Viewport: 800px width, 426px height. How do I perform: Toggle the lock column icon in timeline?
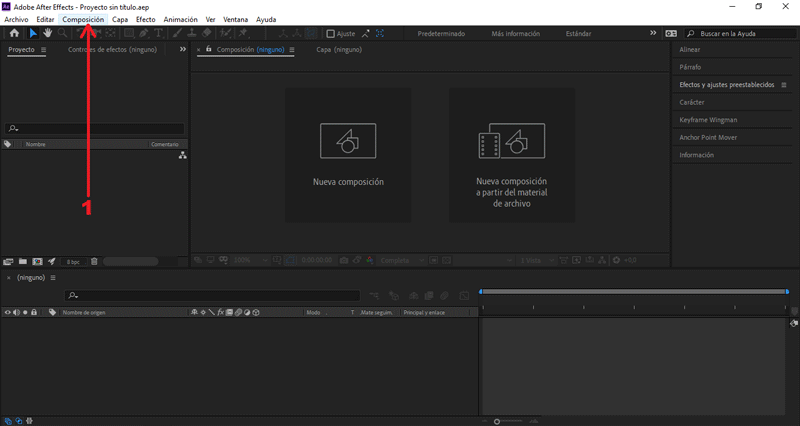34,312
